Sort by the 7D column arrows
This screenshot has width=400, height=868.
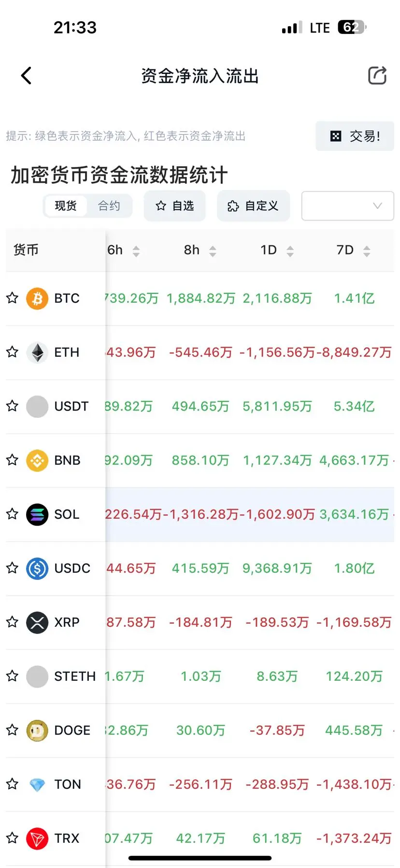(367, 251)
